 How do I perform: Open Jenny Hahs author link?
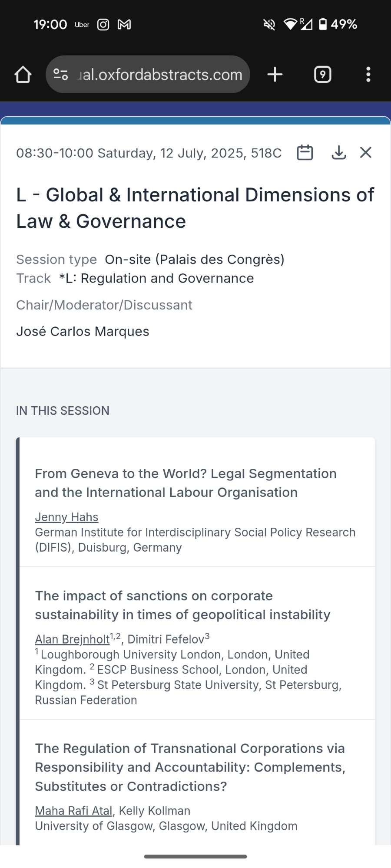click(x=66, y=517)
